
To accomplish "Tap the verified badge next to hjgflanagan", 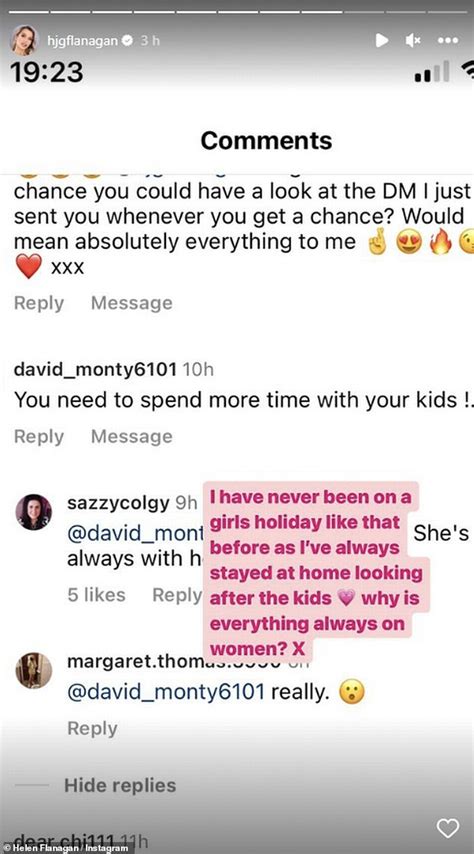I will pyautogui.click(x=128, y=41).
